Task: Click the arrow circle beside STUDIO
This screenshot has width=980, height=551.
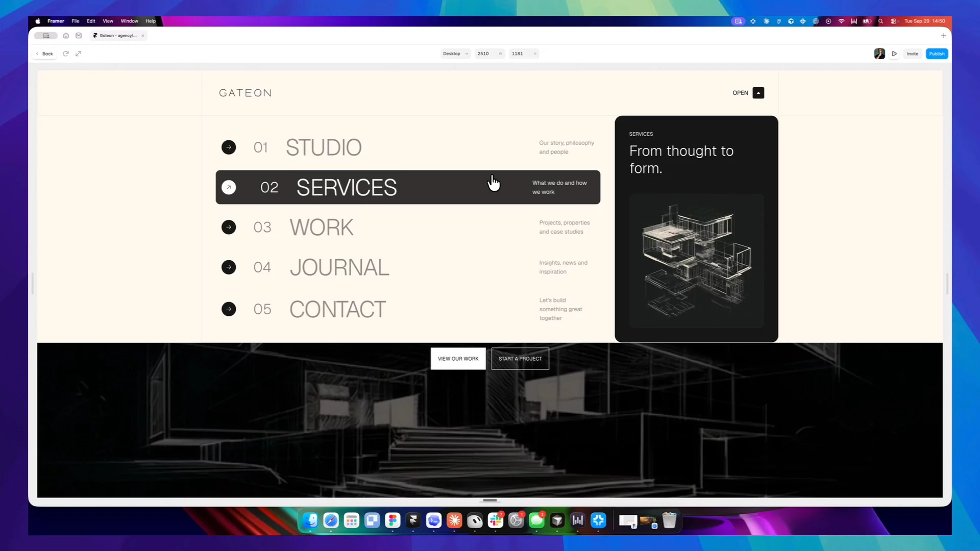Action: tap(229, 147)
